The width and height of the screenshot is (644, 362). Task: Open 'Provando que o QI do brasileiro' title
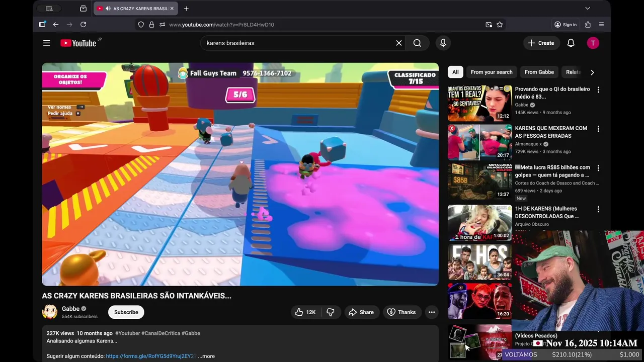[552, 93]
